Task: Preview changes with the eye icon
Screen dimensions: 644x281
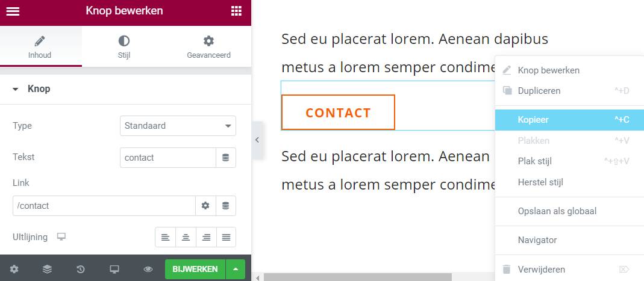Action: coord(148,269)
